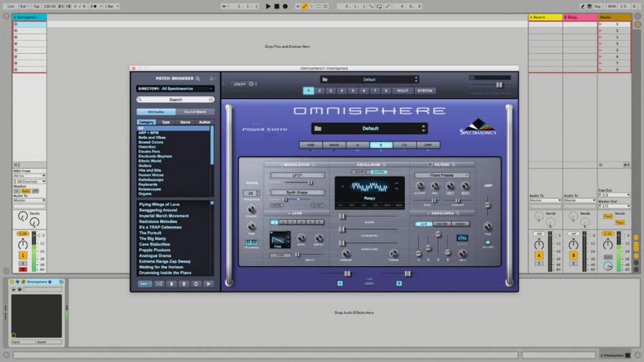Select the Filter envelope button
This screenshot has height=362, width=644.
(x=442, y=224)
